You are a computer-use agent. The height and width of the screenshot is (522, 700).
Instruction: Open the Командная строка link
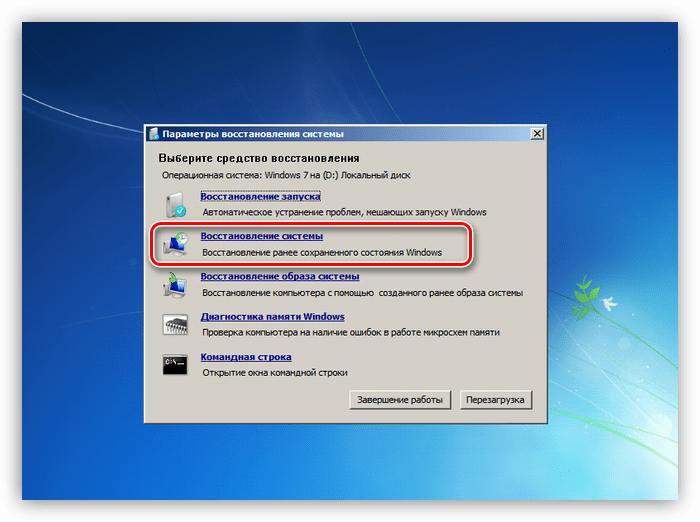[x=246, y=357]
